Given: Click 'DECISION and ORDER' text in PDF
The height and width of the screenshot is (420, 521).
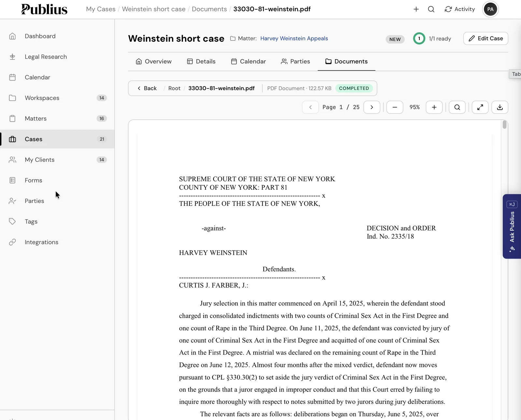Looking at the screenshot, I should point(401,228).
